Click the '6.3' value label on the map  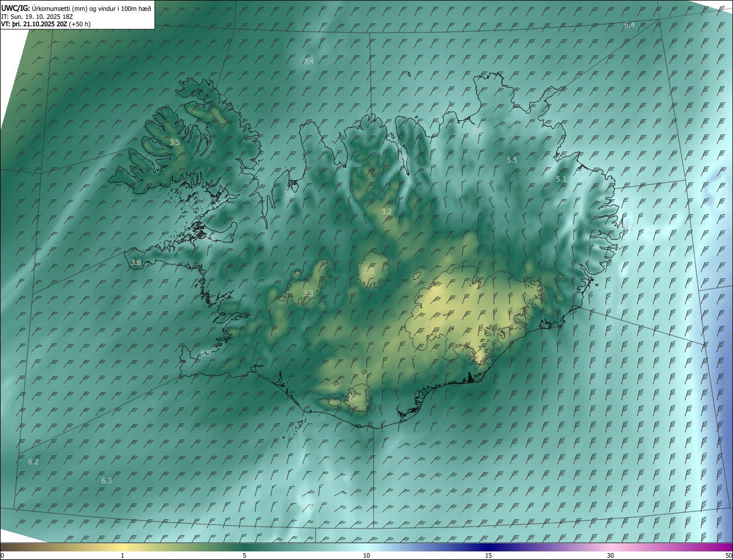[x=107, y=480]
